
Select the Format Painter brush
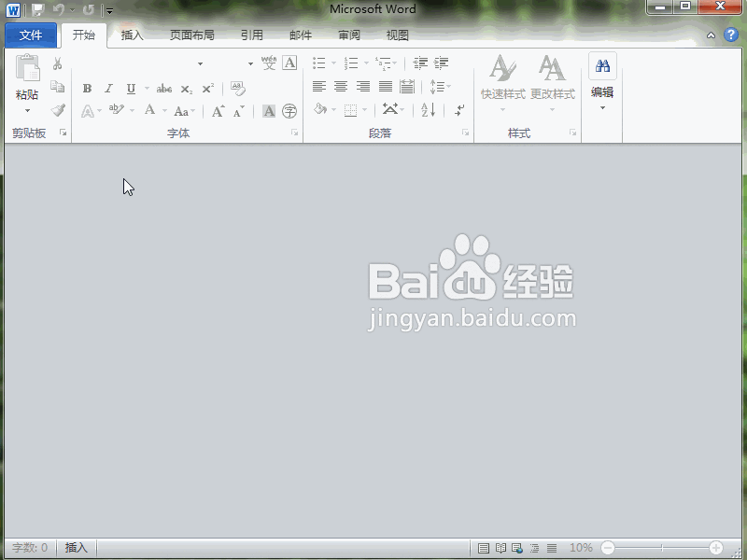click(x=58, y=110)
